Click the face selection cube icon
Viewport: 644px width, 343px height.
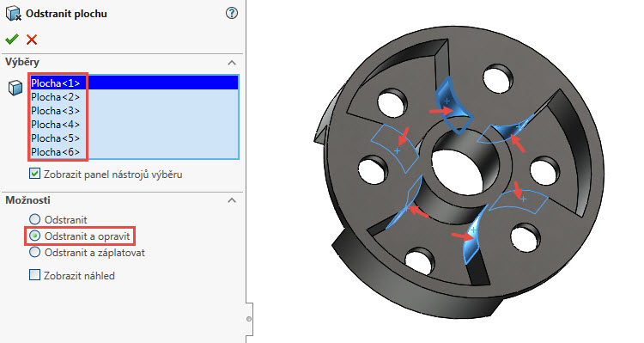[x=15, y=88]
